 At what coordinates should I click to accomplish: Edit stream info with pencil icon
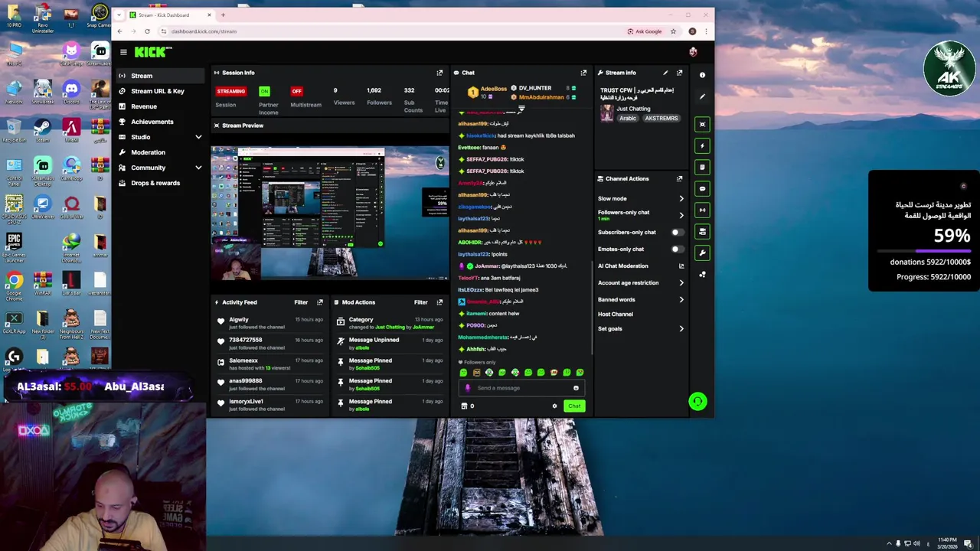(x=665, y=73)
